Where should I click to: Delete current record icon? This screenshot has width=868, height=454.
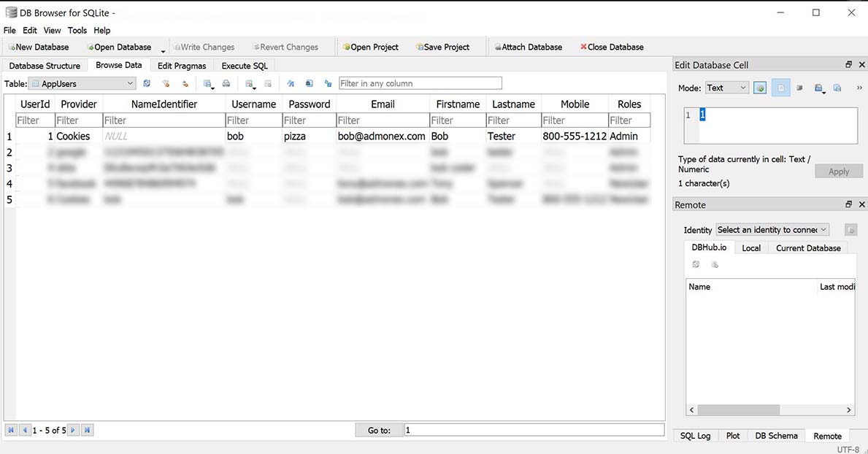tap(268, 84)
